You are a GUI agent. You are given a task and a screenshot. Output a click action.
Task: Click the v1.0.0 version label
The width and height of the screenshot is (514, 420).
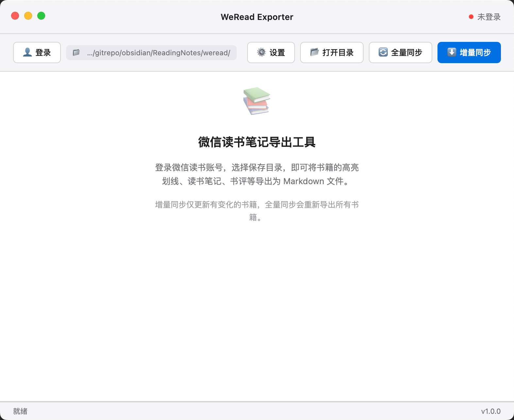click(491, 411)
